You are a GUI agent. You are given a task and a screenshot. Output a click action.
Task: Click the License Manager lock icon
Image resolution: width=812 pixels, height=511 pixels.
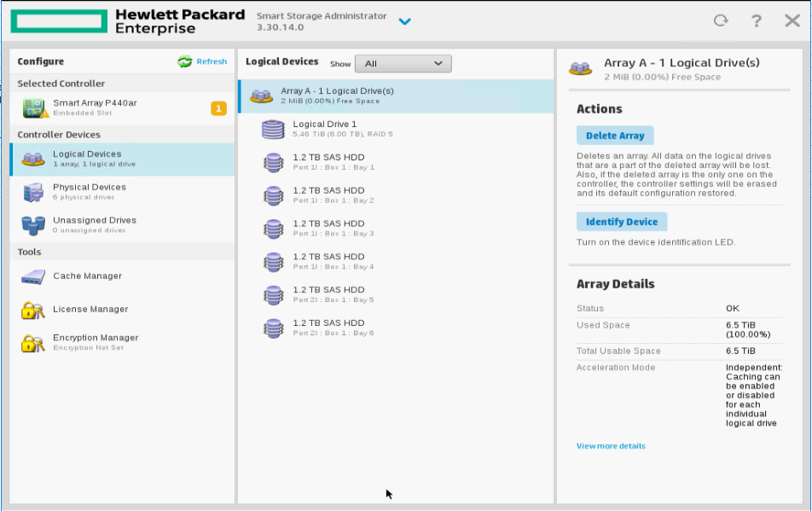pyautogui.click(x=32, y=310)
